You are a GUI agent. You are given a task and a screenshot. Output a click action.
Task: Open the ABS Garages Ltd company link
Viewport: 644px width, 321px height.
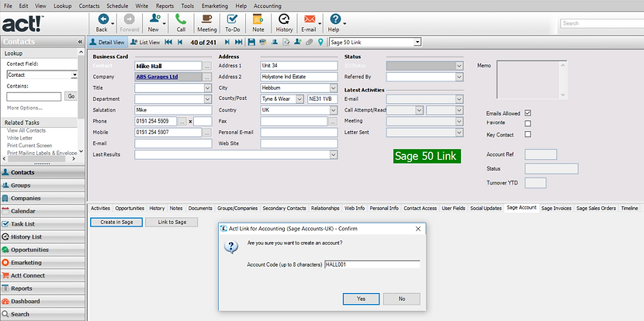(158, 77)
